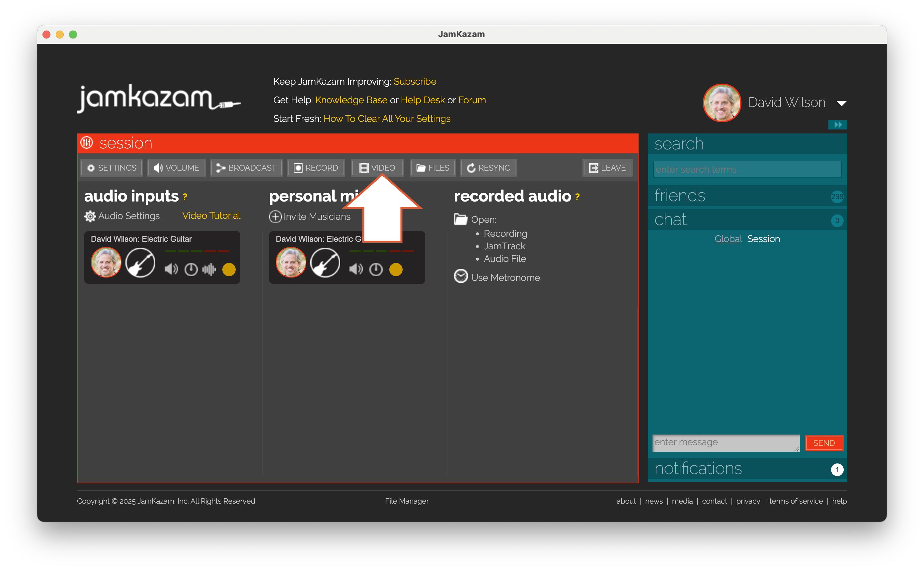Mute the personal mix guitar track
The width and height of the screenshot is (924, 571).
click(355, 269)
